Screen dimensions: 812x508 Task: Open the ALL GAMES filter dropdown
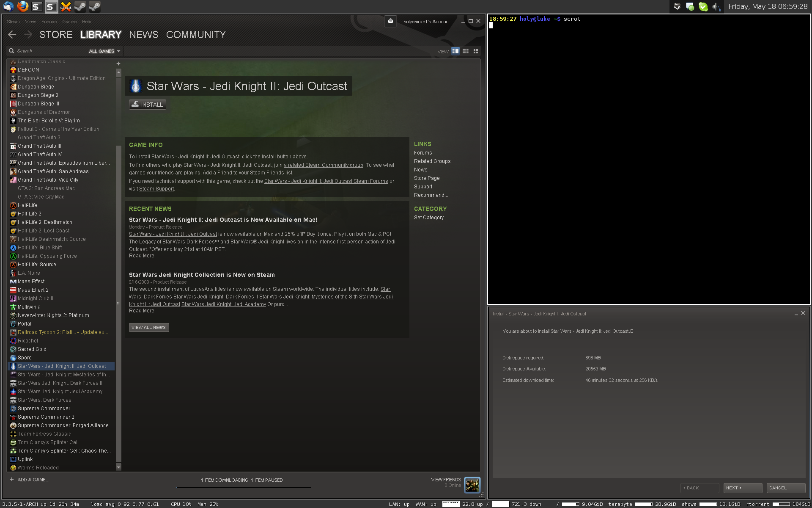point(104,51)
